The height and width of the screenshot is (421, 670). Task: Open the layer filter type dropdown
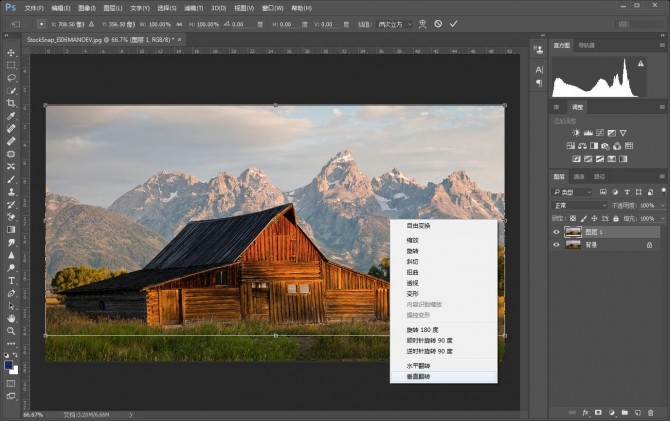578,191
